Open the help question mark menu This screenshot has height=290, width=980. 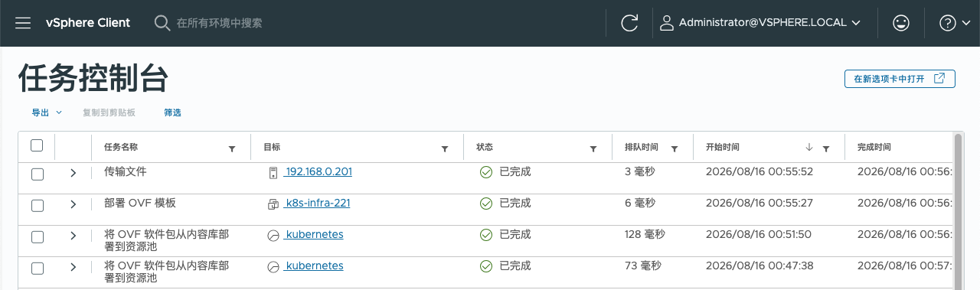click(x=955, y=23)
